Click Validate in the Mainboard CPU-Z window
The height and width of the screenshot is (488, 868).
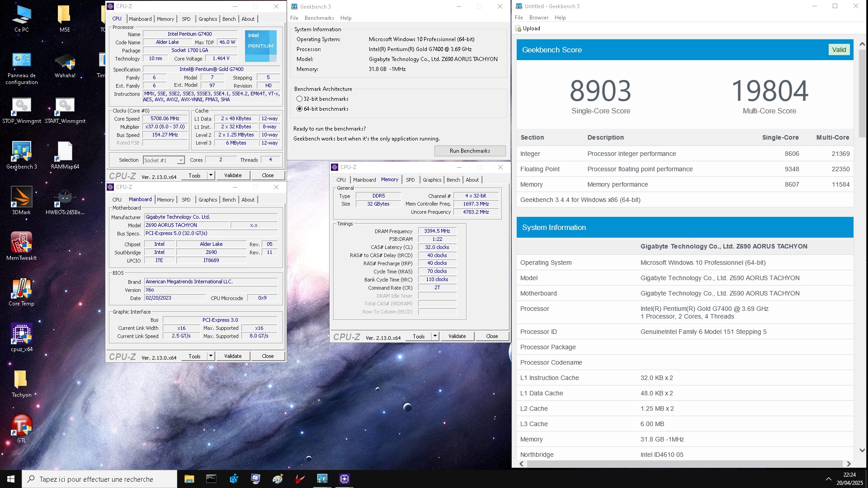tap(233, 356)
